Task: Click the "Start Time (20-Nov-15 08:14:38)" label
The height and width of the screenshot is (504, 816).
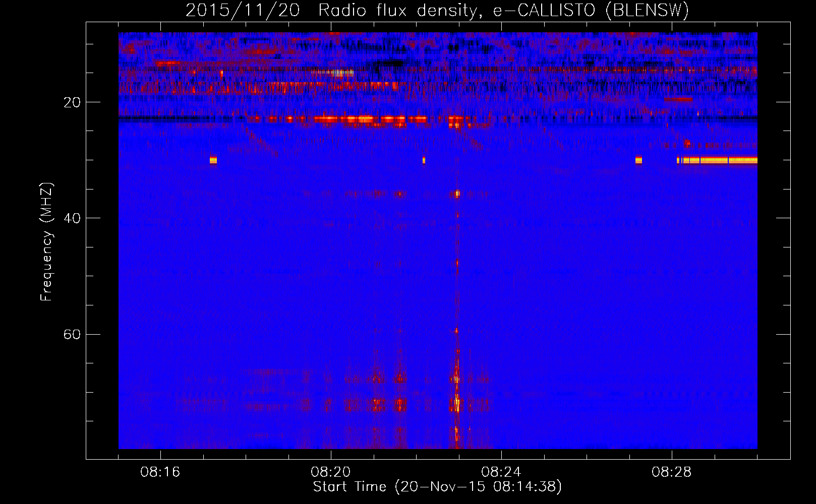Action: 437,487
